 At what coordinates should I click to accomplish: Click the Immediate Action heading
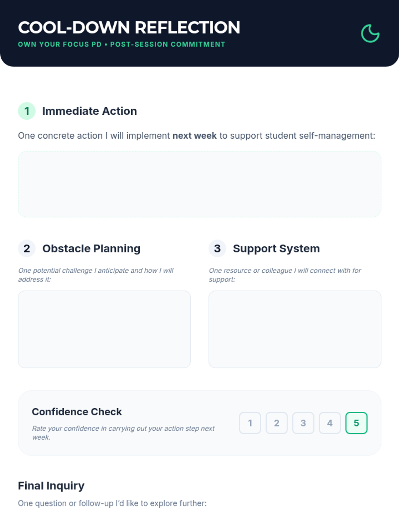(89, 111)
